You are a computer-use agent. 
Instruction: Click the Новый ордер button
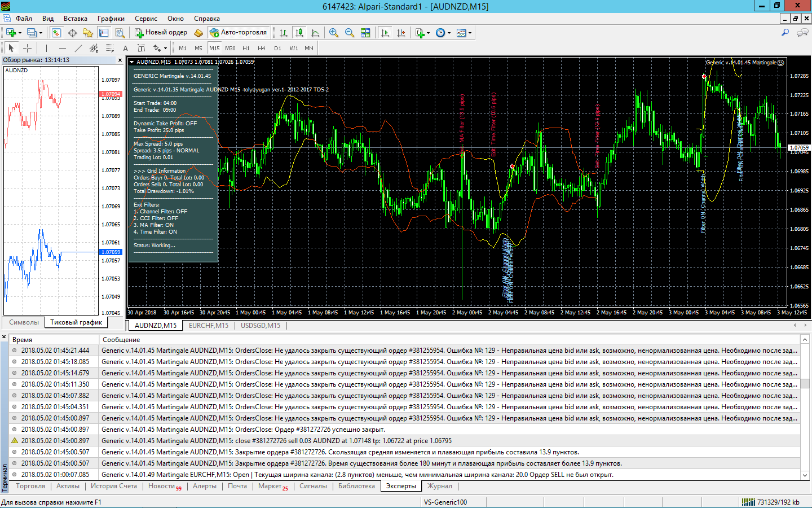coord(161,33)
